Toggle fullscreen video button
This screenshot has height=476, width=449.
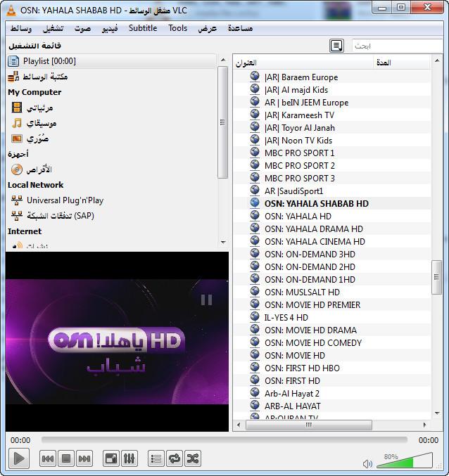point(111,458)
